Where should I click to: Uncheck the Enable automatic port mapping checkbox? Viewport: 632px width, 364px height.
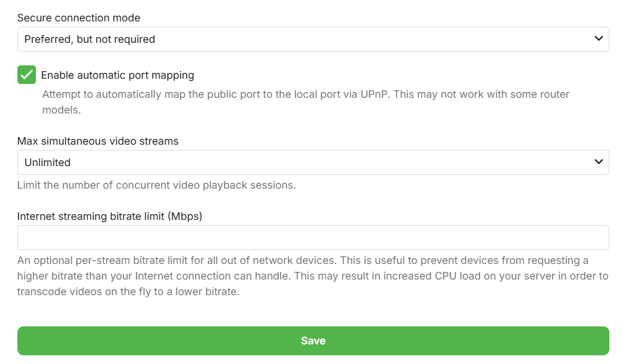coord(27,75)
